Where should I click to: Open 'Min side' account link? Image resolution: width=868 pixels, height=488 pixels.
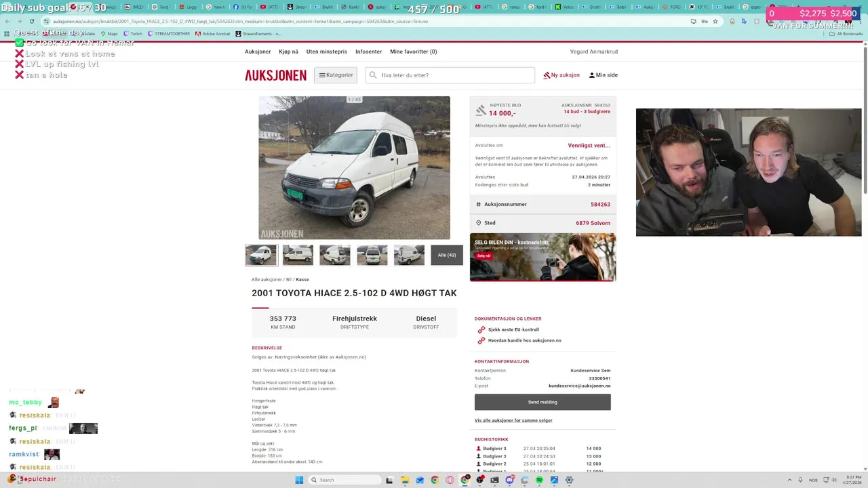[x=604, y=75]
